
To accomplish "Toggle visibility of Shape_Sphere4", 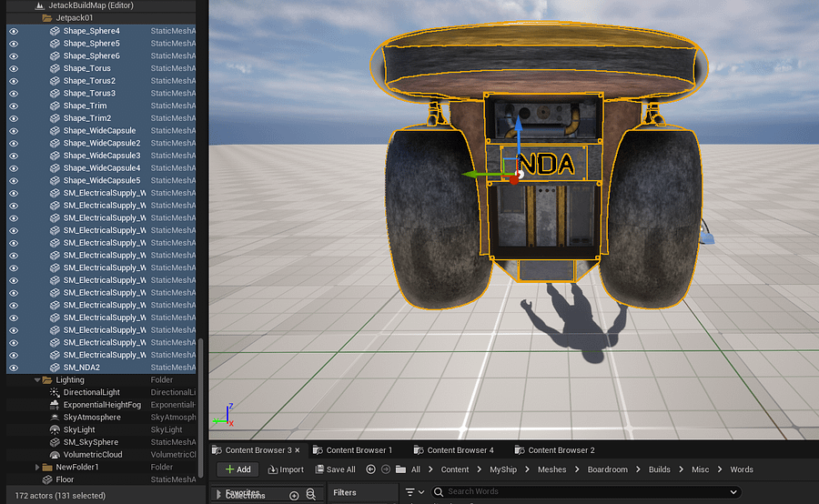I will [x=14, y=31].
